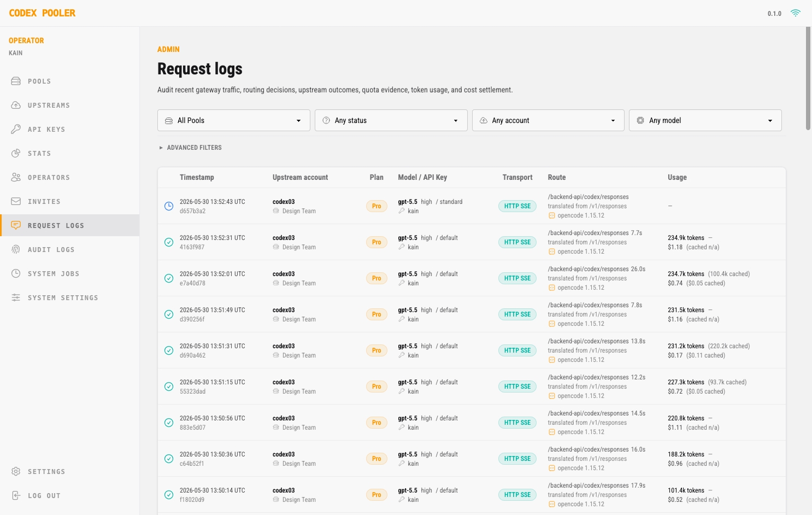
Task: Click the Pools sidebar icon
Action: [16, 81]
